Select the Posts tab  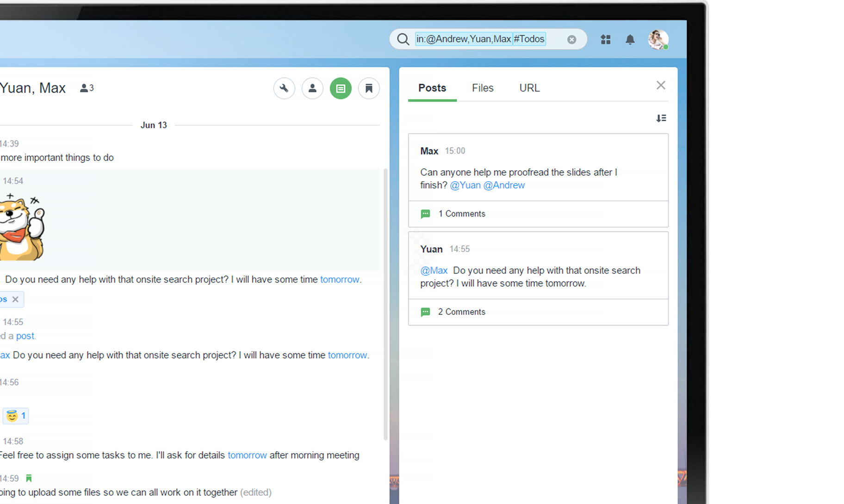[x=432, y=88]
